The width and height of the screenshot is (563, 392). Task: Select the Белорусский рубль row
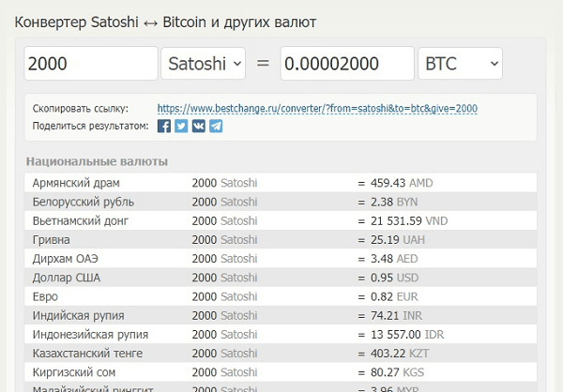pyautogui.click(x=281, y=202)
